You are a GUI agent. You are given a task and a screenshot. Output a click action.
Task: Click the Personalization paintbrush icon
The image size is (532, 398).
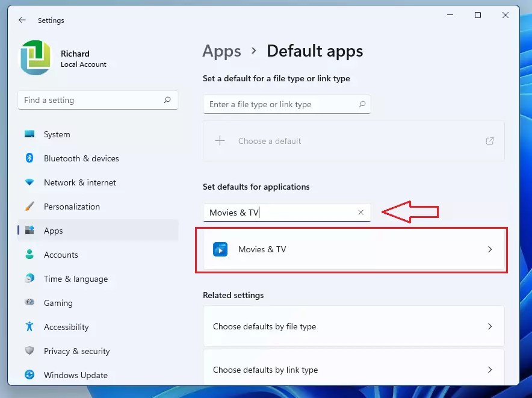pyautogui.click(x=29, y=206)
